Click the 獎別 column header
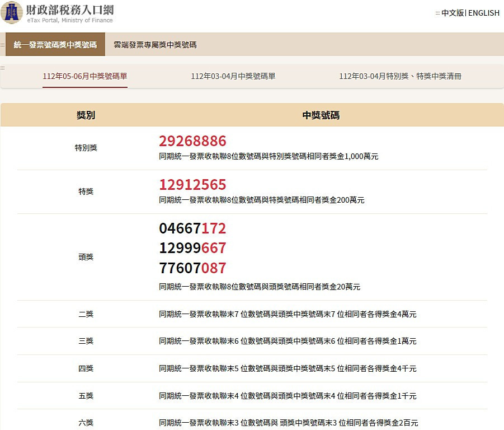The width and height of the screenshot is (504, 430). pyautogui.click(x=86, y=115)
